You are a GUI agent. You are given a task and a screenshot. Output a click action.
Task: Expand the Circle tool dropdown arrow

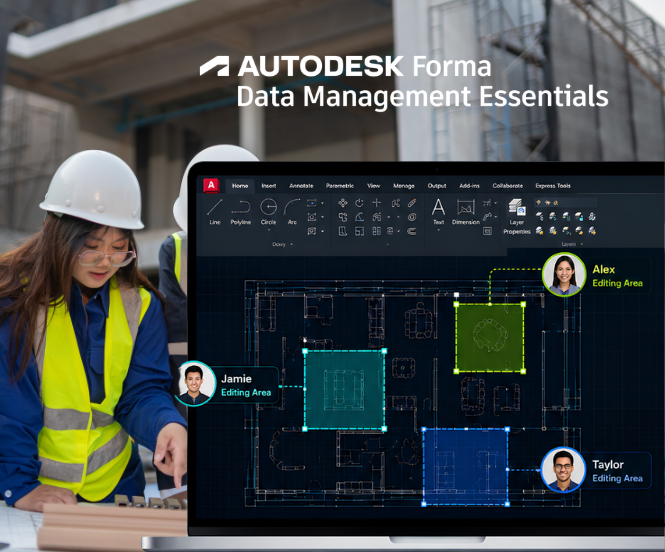click(269, 230)
